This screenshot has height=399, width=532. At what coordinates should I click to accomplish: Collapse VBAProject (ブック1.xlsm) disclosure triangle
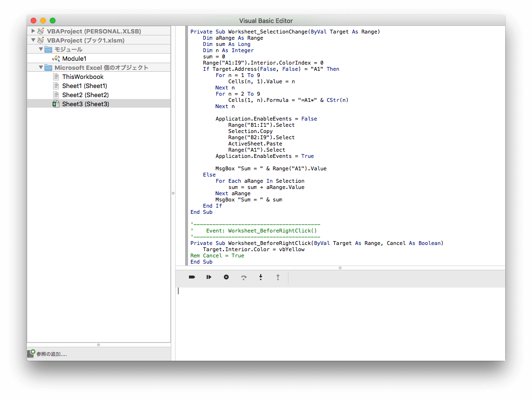[33, 40]
